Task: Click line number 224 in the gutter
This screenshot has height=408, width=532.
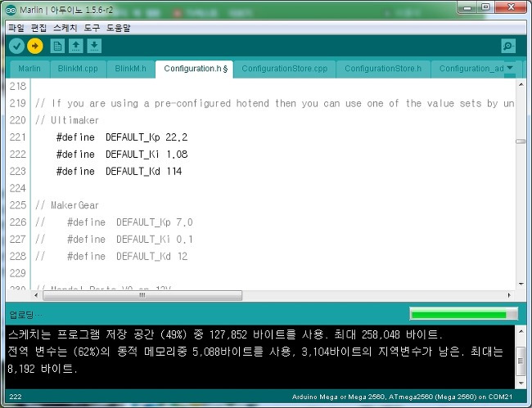Action: pos(18,188)
